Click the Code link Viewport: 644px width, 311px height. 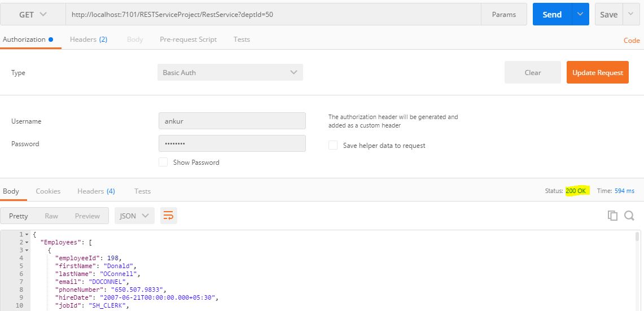coord(631,41)
